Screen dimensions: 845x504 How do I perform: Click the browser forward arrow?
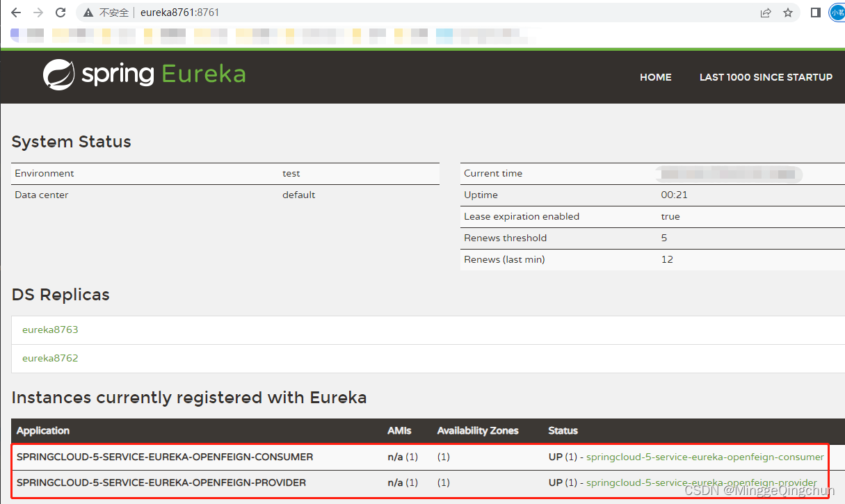38,13
